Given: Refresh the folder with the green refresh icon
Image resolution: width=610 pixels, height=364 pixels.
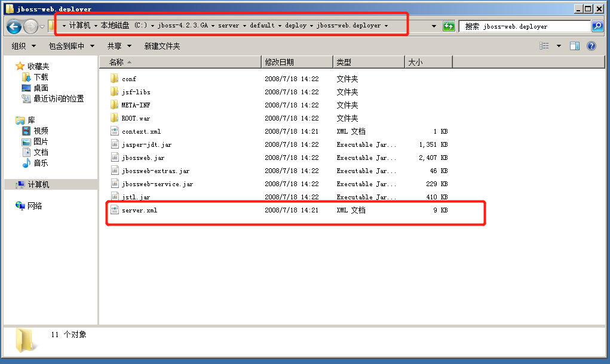Looking at the screenshot, I should (x=449, y=26).
